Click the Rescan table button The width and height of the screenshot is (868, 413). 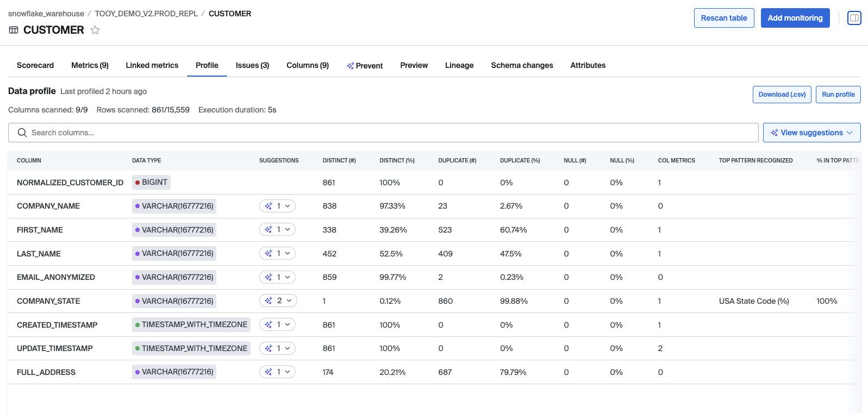724,18
